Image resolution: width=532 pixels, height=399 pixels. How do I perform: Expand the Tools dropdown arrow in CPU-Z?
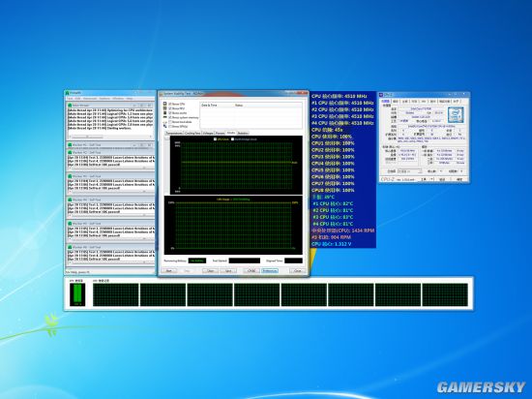pos(432,179)
